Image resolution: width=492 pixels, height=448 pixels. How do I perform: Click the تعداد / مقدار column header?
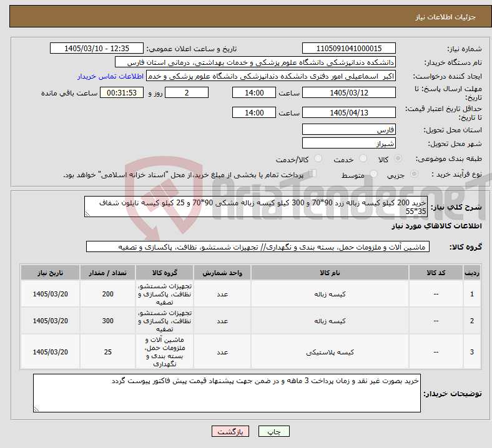pyautogui.click(x=107, y=273)
